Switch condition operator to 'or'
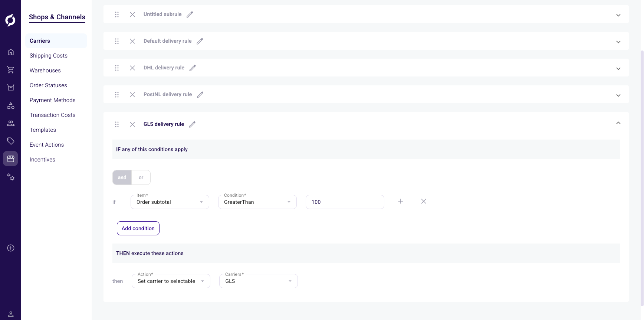This screenshot has width=644, height=320. click(x=141, y=177)
